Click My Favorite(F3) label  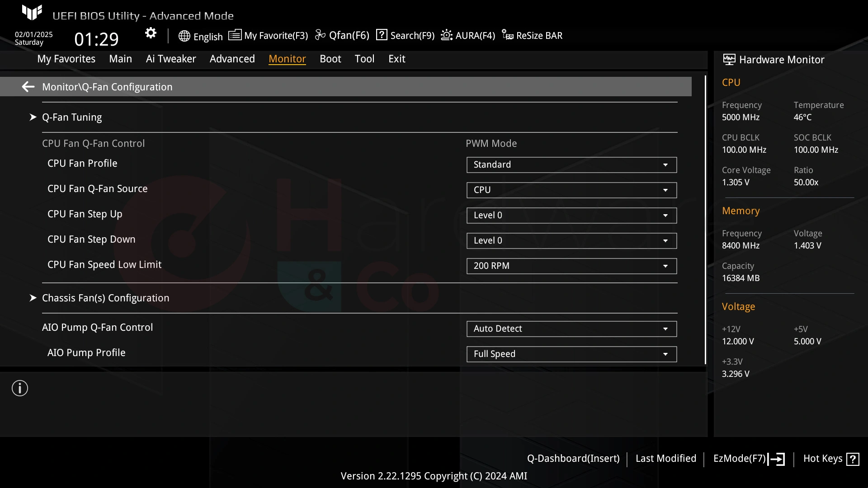pos(276,36)
